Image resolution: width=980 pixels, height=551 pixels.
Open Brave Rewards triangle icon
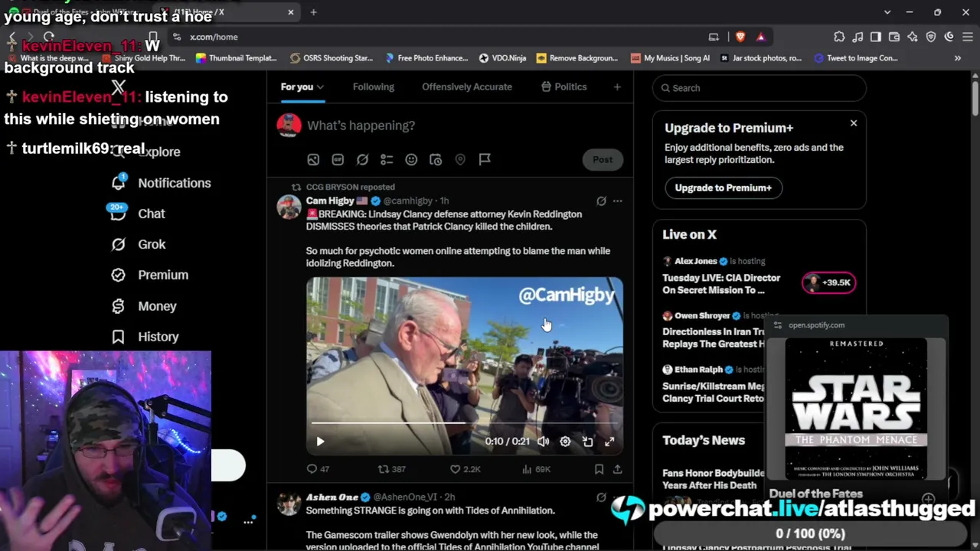(760, 37)
